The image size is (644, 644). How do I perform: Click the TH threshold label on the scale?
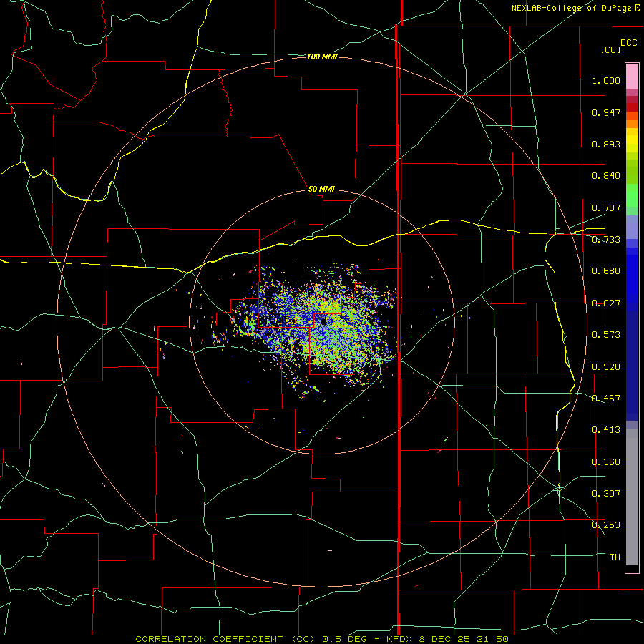(615, 557)
